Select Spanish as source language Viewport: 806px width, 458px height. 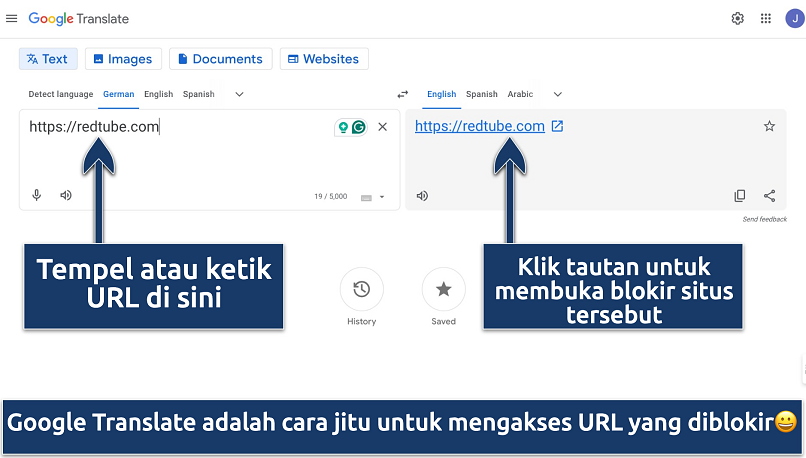pos(198,94)
